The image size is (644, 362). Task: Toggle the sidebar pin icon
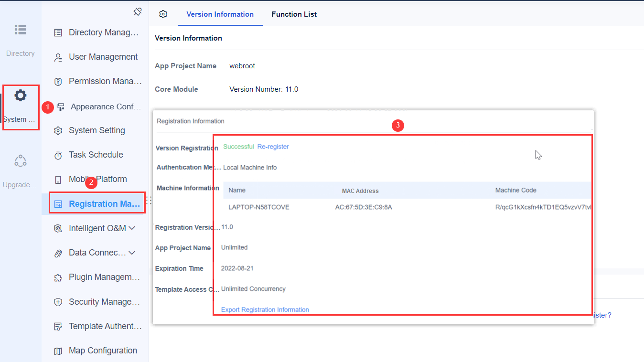138,11
